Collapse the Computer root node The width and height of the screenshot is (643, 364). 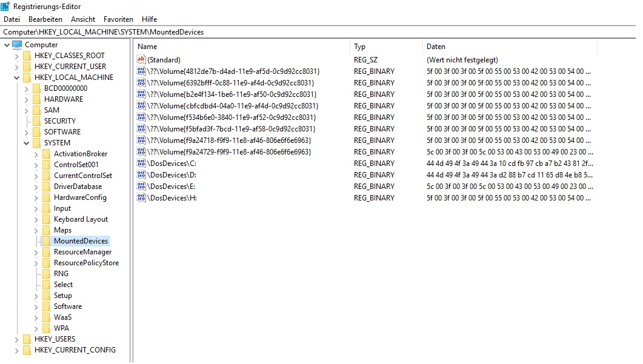click(7, 45)
